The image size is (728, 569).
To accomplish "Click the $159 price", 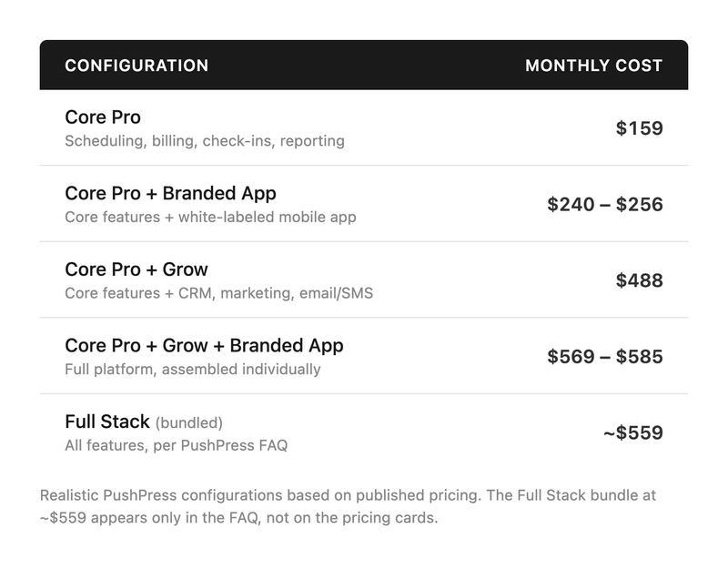I will (639, 128).
